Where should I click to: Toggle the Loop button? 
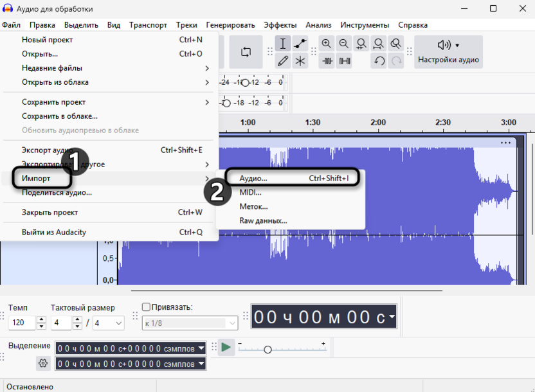pyautogui.click(x=246, y=52)
